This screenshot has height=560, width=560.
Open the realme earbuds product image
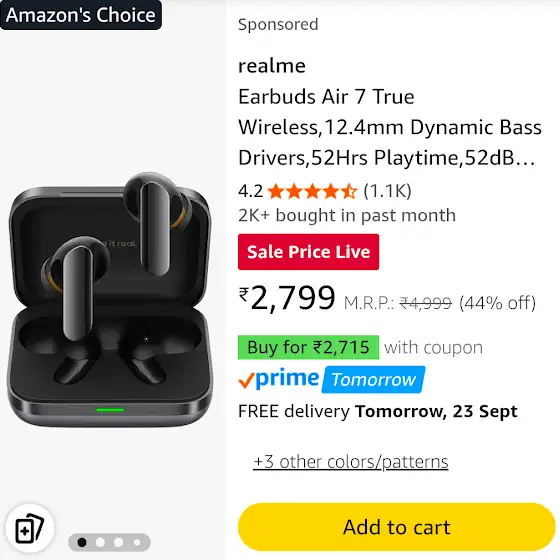(x=110, y=300)
